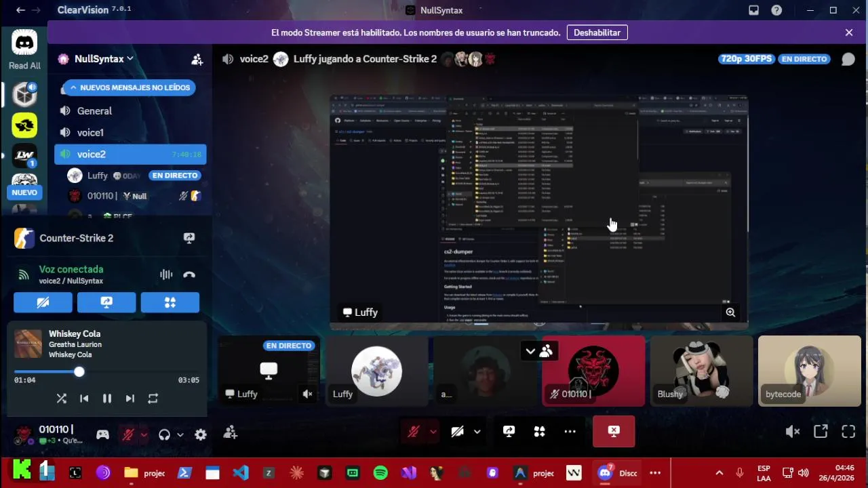Select Luffy's EN DIRECTO stream tile
868x488 pixels.
click(269, 371)
